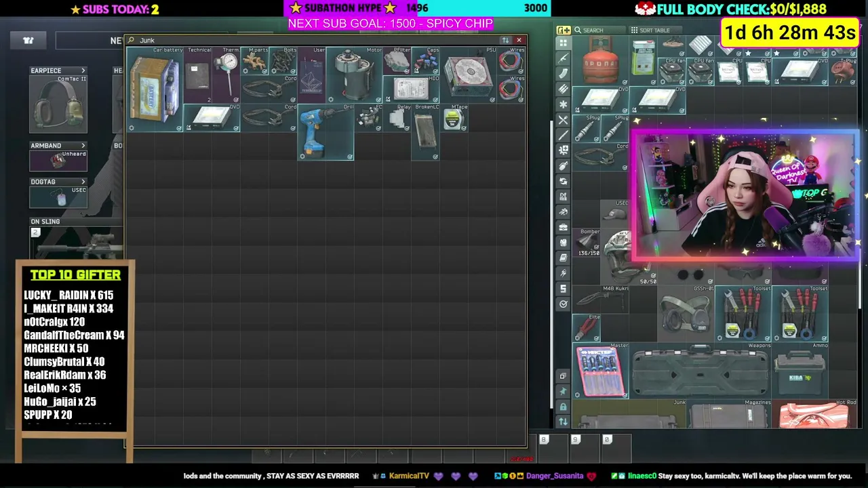Image resolution: width=868 pixels, height=488 pixels.
Task: Click the blue Drill in the Junk container
Action: pyautogui.click(x=325, y=131)
